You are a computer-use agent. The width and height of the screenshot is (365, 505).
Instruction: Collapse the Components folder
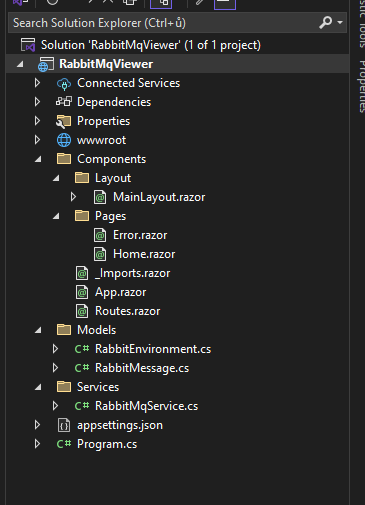(38, 159)
